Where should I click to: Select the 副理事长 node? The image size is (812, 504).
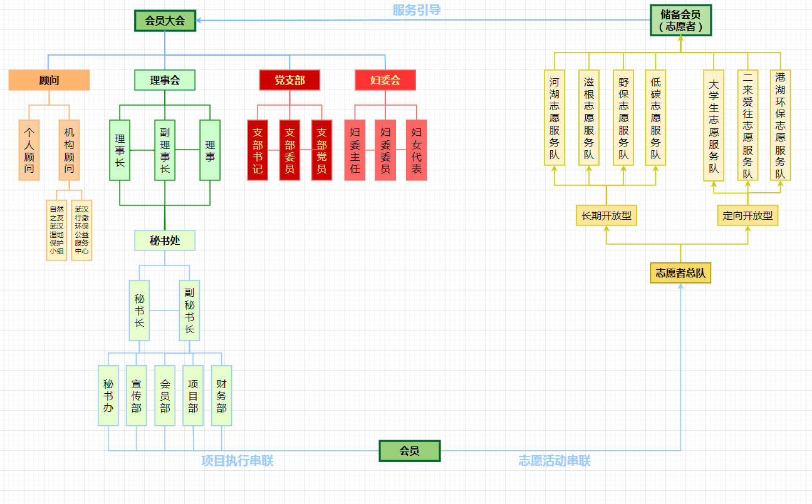pyautogui.click(x=165, y=150)
